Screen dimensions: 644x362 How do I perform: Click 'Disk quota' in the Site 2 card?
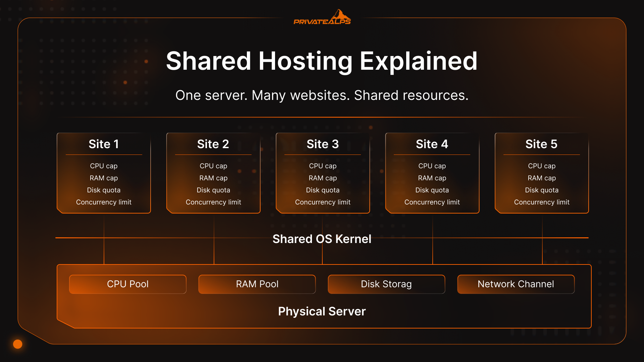click(x=213, y=190)
